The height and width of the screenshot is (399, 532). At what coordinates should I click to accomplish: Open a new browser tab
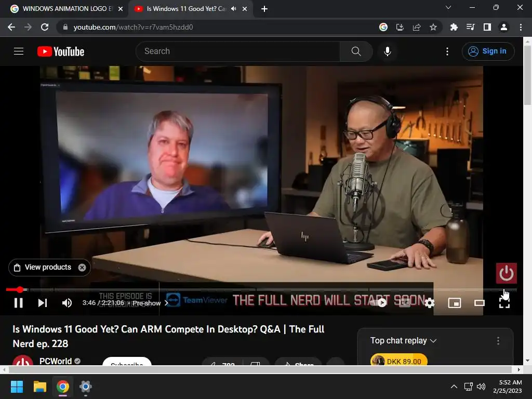click(264, 9)
